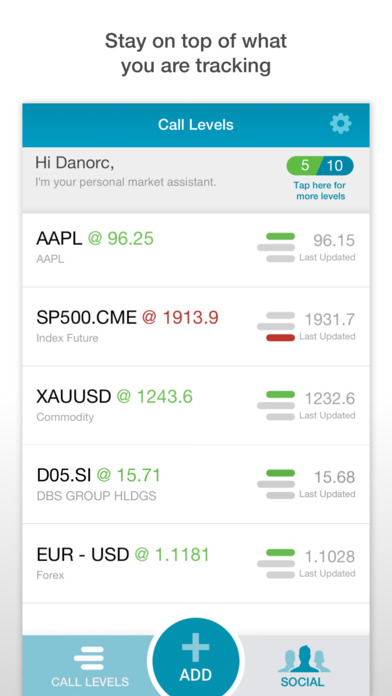This screenshot has height=696, width=392.
Task: Tap the round ADD plus button
Action: 196,660
